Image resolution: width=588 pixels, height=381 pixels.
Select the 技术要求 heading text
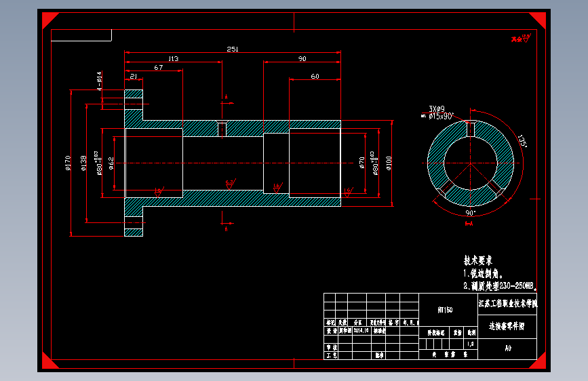[x=477, y=260]
